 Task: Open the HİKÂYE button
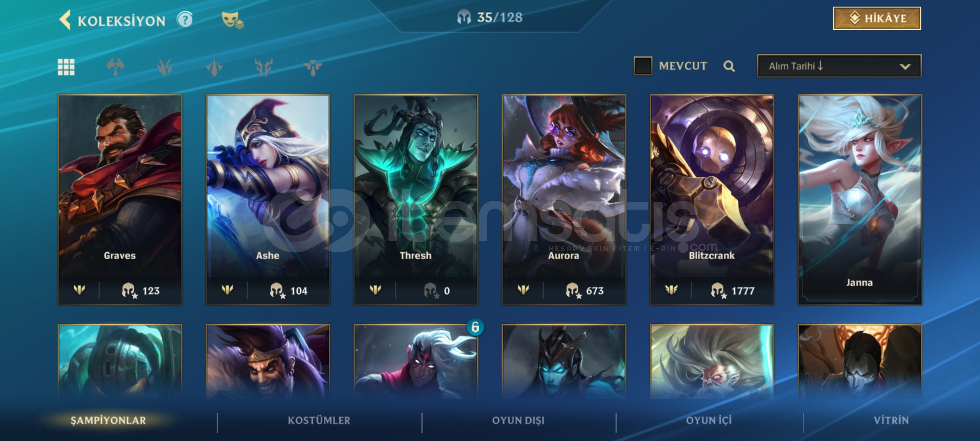877,18
